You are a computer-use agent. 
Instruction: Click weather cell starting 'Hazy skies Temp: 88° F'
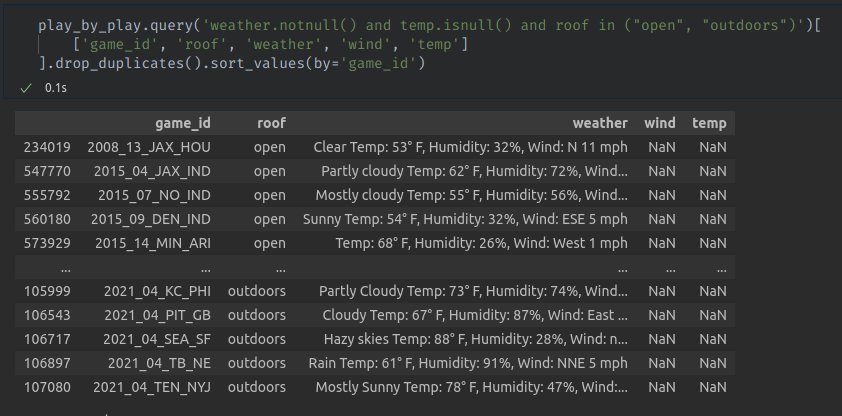click(475, 339)
